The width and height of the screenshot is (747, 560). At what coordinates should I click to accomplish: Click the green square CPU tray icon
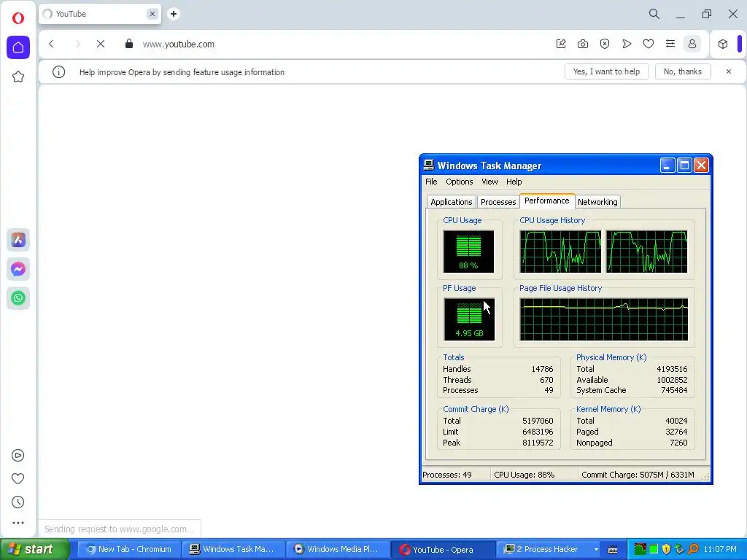coord(654,550)
